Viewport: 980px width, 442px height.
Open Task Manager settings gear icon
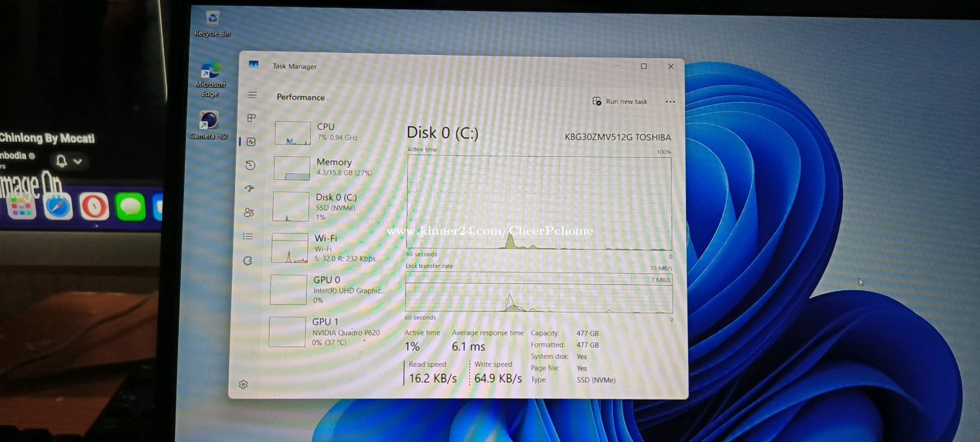pyautogui.click(x=244, y=384)
